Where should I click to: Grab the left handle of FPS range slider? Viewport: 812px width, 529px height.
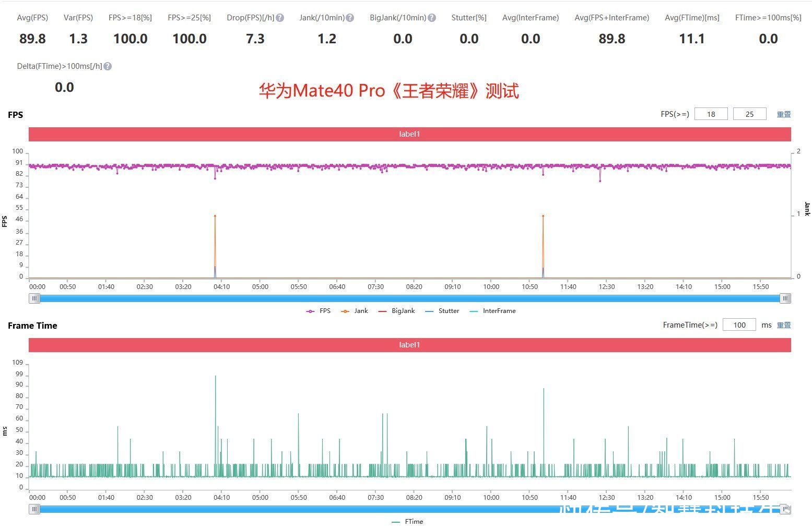34,298
